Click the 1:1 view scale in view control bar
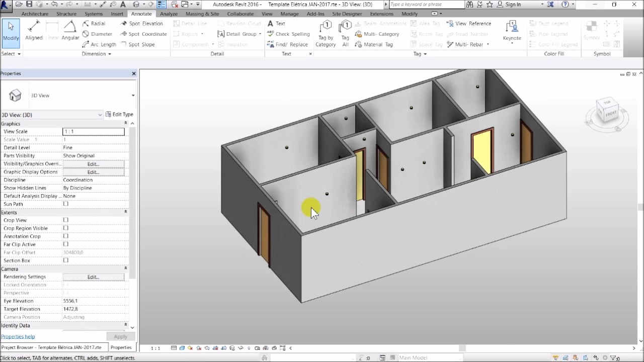This screenshot has height=362, width=644. (155, 348)
